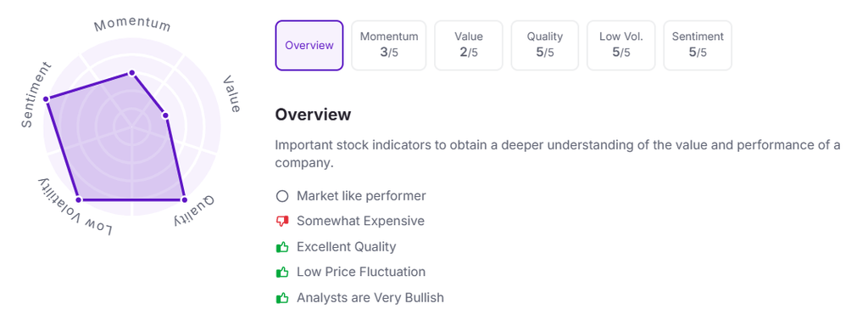
Task: Click the Analysts are Very Bullish text
Action: 370,298
